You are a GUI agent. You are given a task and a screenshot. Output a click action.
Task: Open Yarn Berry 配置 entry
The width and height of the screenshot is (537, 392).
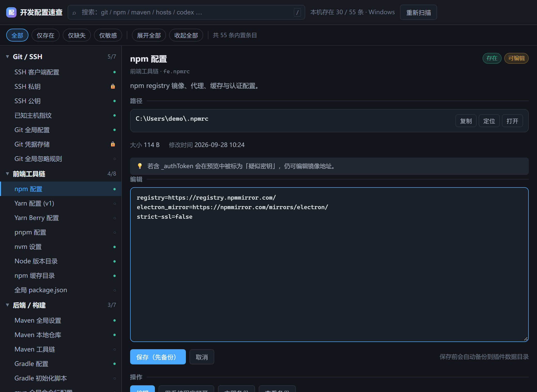[x=61, y=218]
